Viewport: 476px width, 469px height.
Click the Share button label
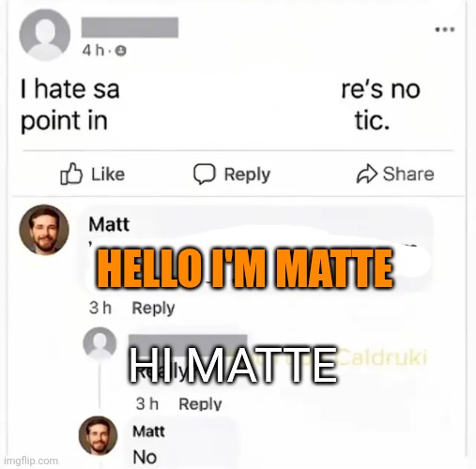pyautogui.click(x=408, y=174)
